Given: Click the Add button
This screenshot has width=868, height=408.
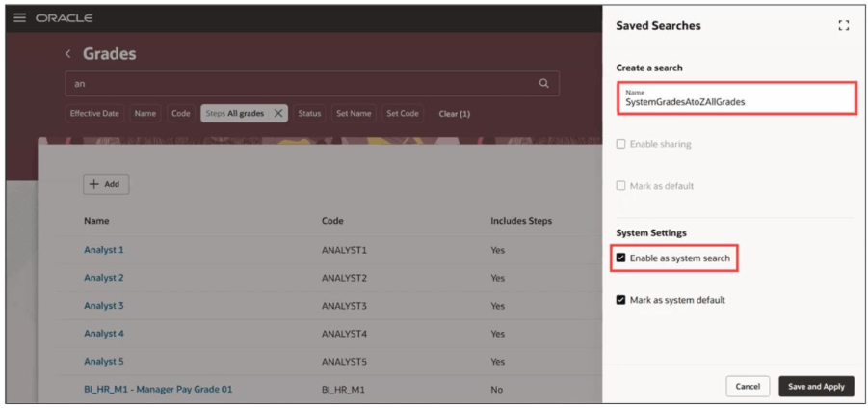Looking at the screenshot, I should 106,184.
